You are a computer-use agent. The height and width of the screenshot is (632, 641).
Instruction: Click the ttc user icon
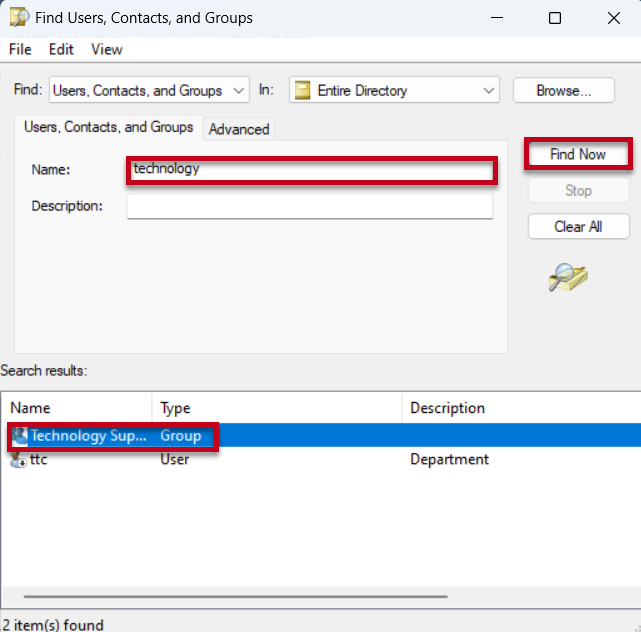coord(19,460)
